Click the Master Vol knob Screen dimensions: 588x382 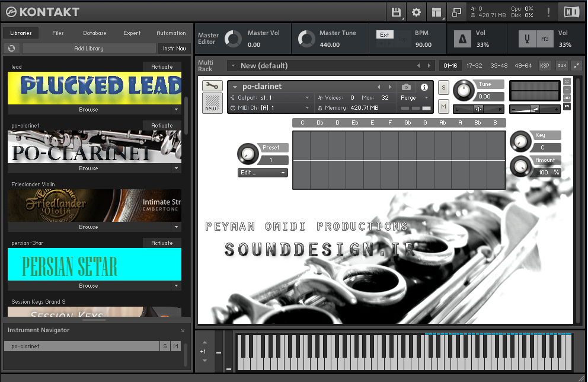234,39
